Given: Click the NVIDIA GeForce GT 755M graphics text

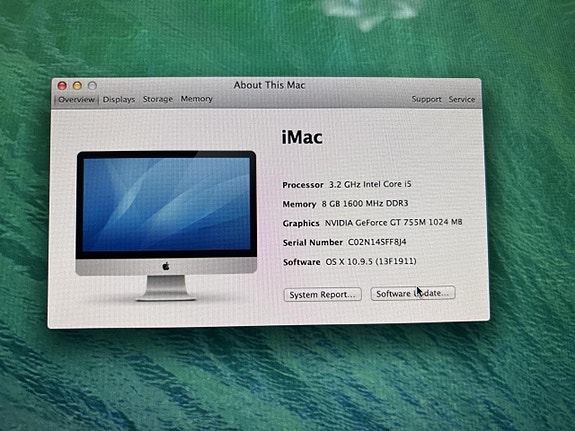Looking at the screenshot, I should point(393,223).
